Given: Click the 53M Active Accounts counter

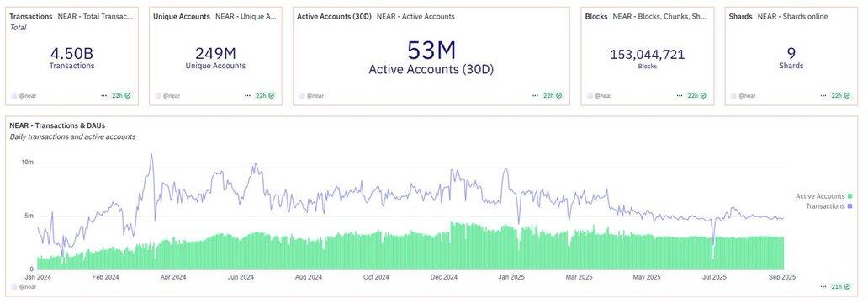Looking at the screenshot, I should pyautogui.click(x=431, y=51).
